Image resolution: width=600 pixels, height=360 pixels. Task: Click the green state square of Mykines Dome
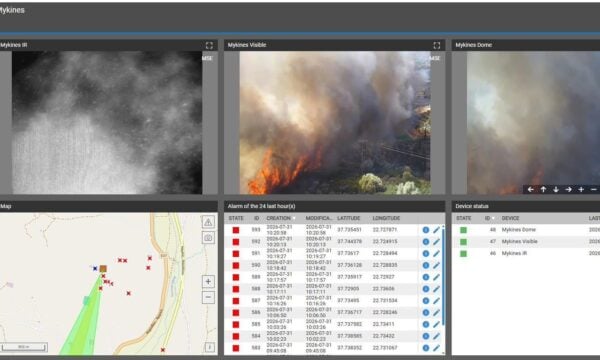tap(463, 230)
